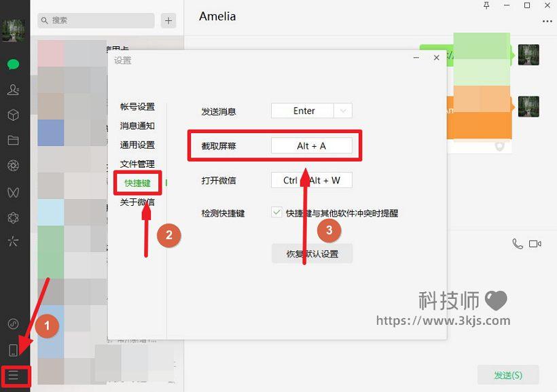Minimize the 设置 dialog

click(x=416, y=58)
